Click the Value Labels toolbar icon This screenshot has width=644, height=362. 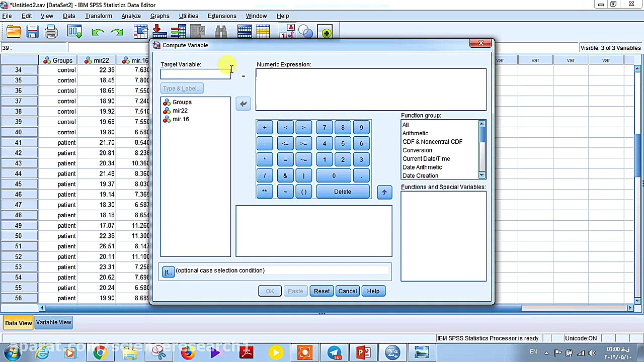287,32
